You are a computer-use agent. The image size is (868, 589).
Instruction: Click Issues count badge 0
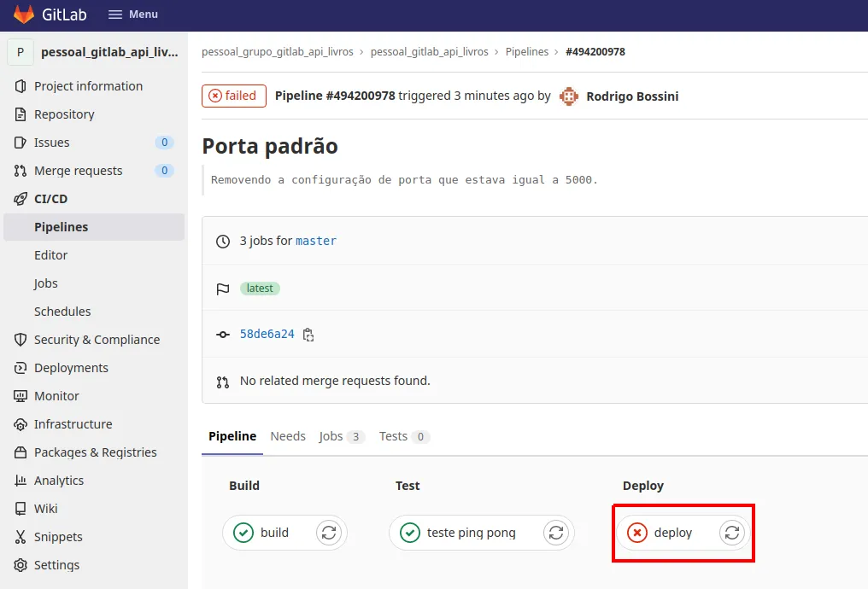tap(164, 143)
